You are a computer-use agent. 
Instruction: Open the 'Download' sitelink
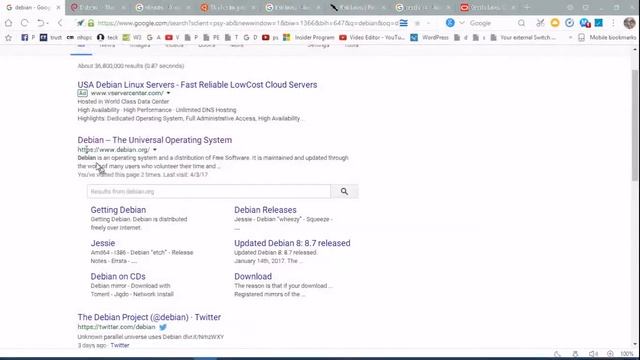click(253, 276)
